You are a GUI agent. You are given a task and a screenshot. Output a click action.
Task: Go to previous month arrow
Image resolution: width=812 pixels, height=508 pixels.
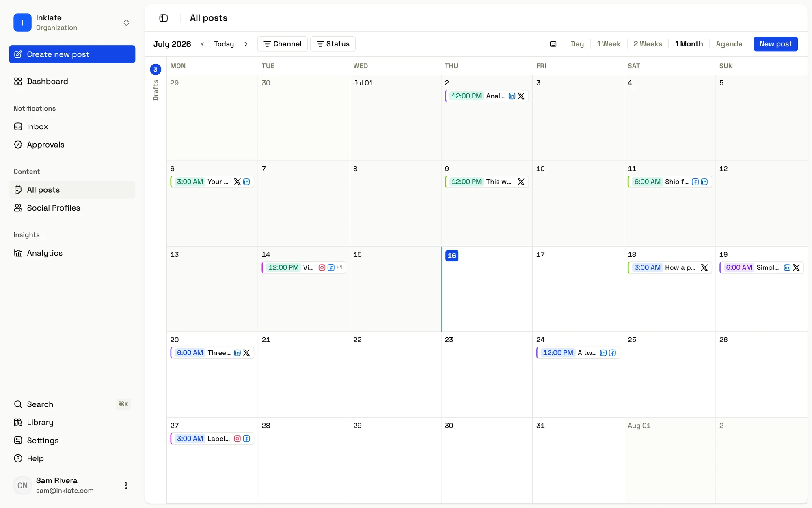203,44
